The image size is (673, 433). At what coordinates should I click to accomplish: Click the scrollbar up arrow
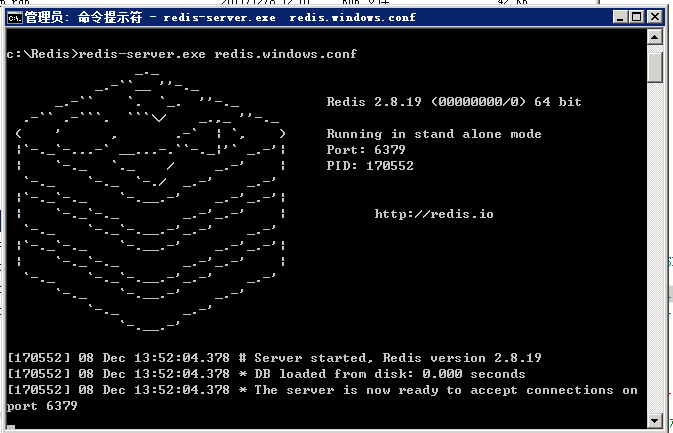(x=655, y=37)
